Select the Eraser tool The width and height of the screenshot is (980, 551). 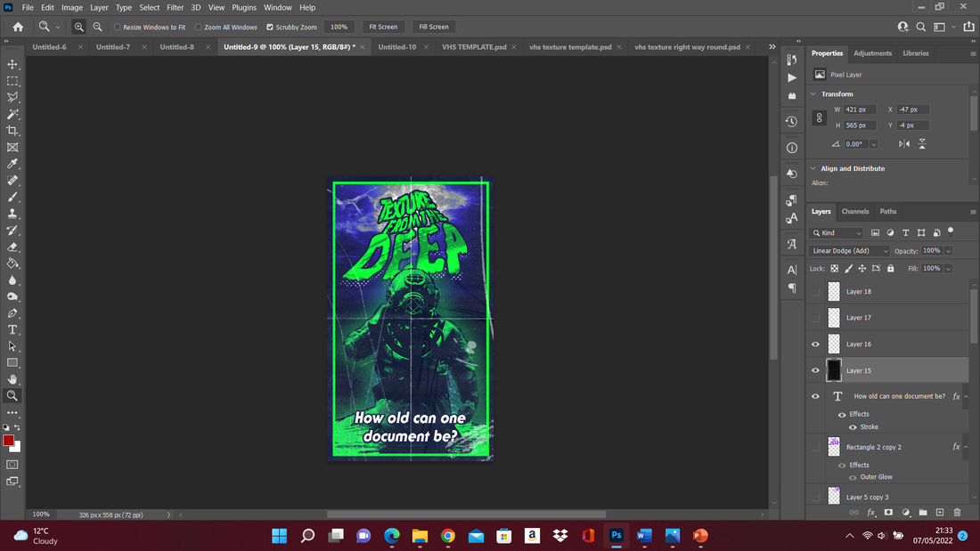coord(12,247)
